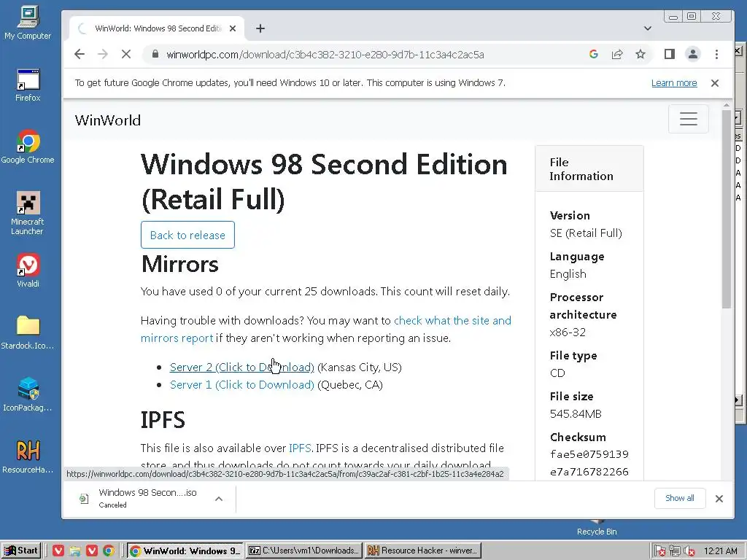Viewport: 747px width, 560px height.
Task: Open the IPFS link in paragraph
Action: 300,448
